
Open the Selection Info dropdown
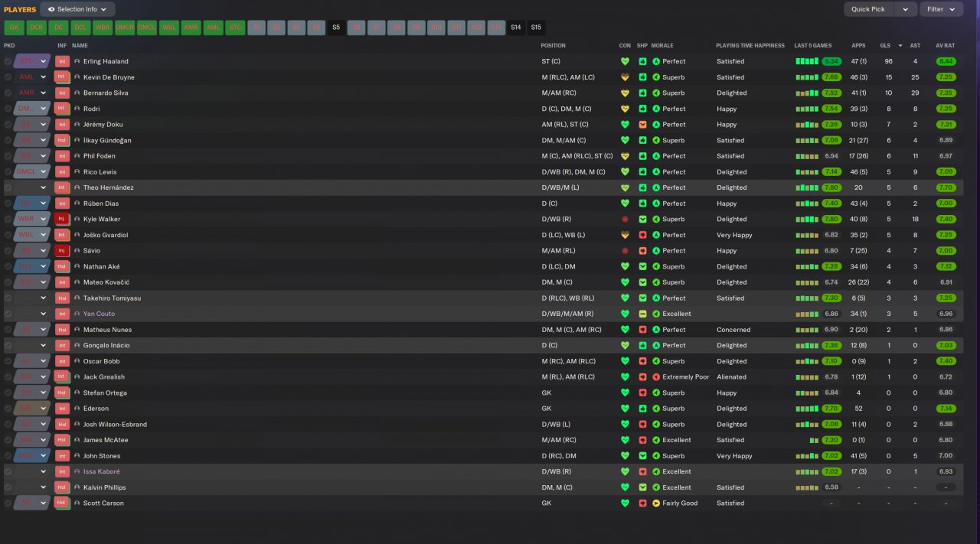77,9
